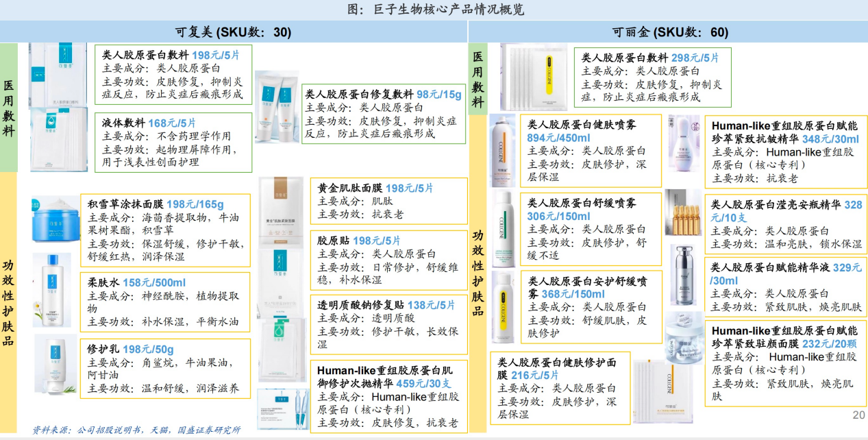
Task: Select the price 348元/30ml
Action: 830,138
